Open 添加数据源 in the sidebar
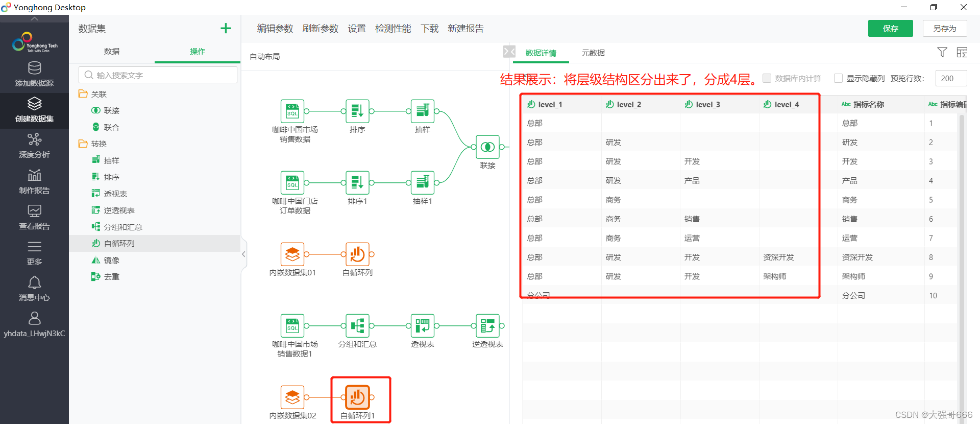Viewport: 980px width, 424px height. coord(34,75)
